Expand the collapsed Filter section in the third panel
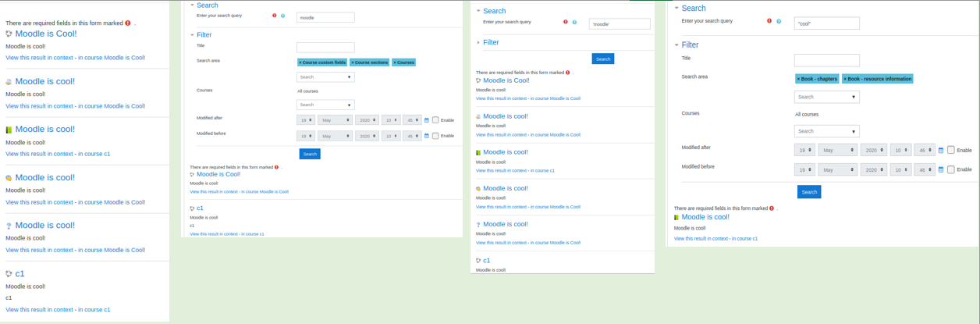This screenshot has width=980, height=324. coord(478,42)
